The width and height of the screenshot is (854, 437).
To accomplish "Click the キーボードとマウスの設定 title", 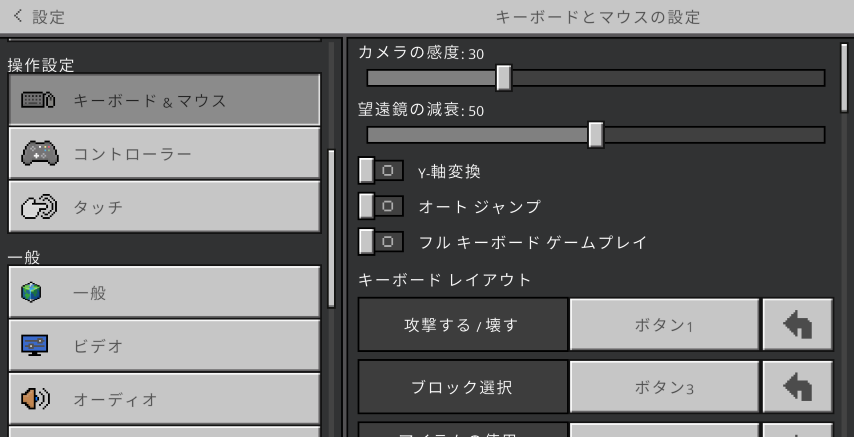I will click(597, 17).
